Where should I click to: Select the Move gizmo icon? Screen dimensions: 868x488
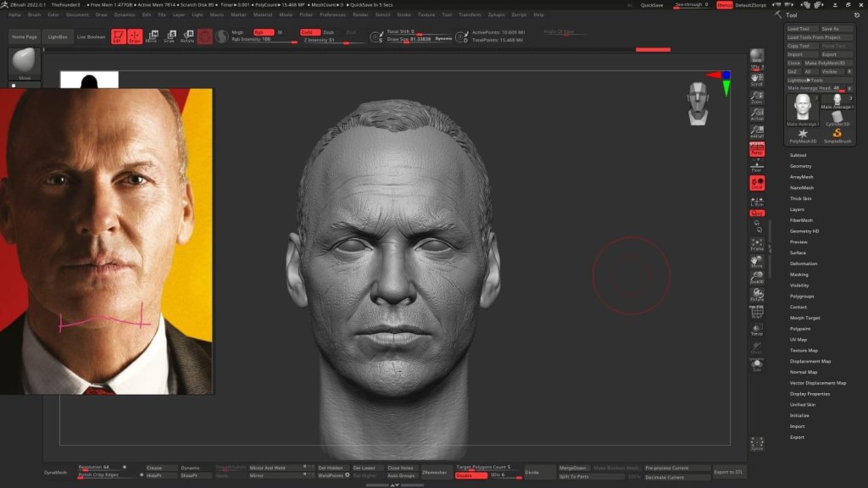152,36
